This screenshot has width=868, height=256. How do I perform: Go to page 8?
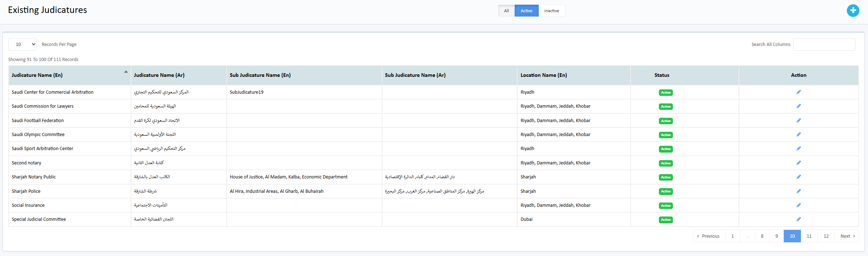(x=762, y=236)
